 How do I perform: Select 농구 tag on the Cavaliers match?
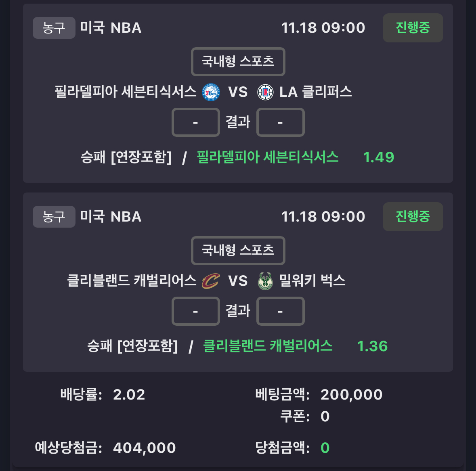tap(54, 217)
